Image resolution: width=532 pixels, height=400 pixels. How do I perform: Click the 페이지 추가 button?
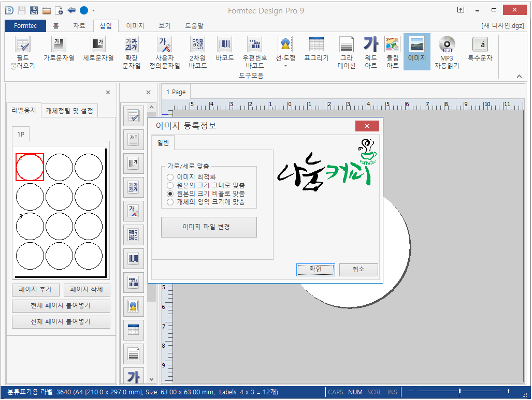point(36,289)
